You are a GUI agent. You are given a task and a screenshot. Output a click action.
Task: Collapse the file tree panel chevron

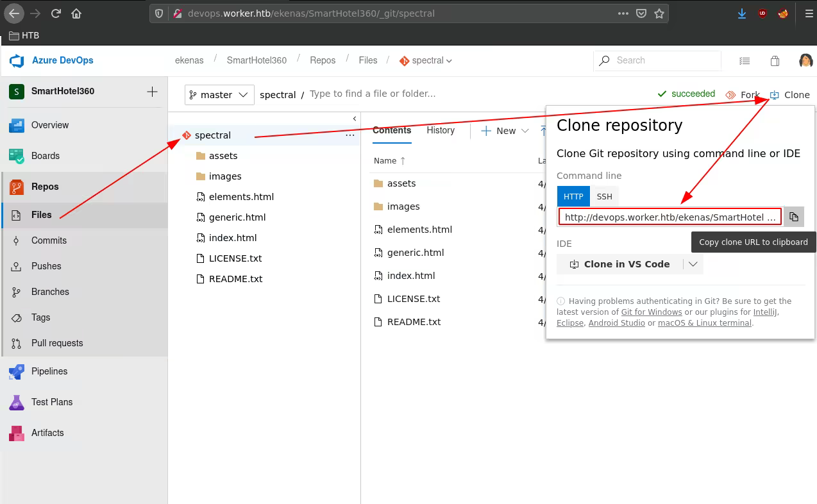coord(355,119)
